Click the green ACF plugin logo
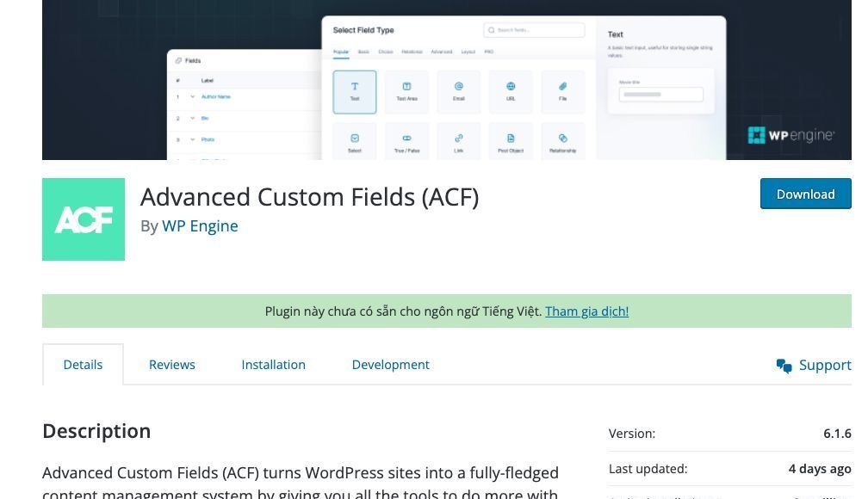The width and height of the screenshot is (868, 499). [x=84, y=219]
